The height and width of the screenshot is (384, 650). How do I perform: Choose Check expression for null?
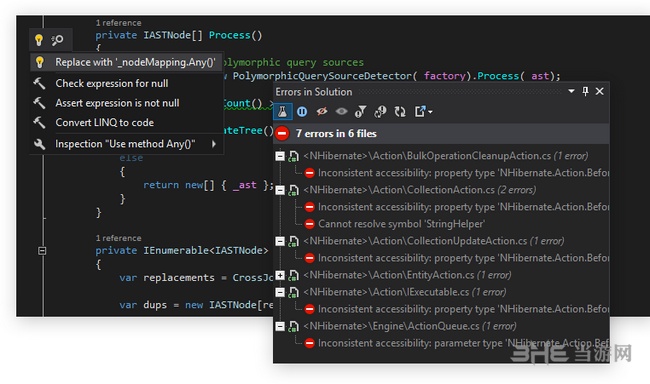tap(112, 83)
